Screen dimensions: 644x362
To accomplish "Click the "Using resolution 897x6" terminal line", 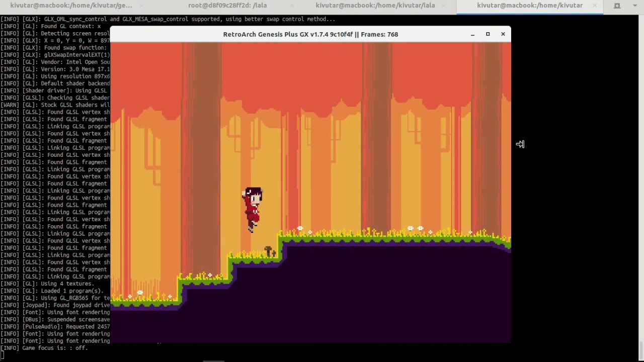I will [55, 76].
